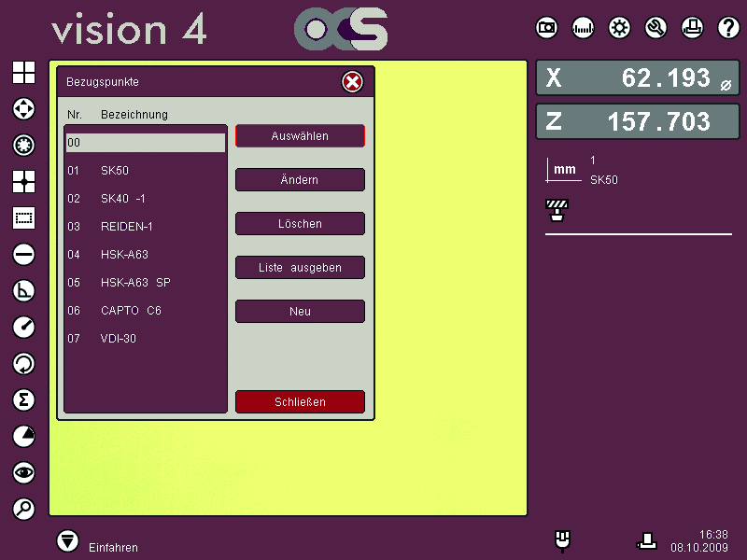Select reference point 01 SK50
This screenshot has height=560, width=747.
click(146, 171)
